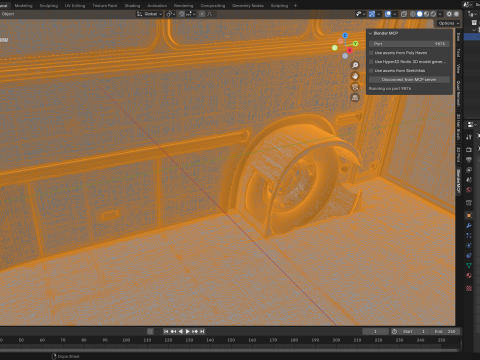Play animation in reverse
The height and width of the screenshot is (360, 480).
tap(181, 331)
